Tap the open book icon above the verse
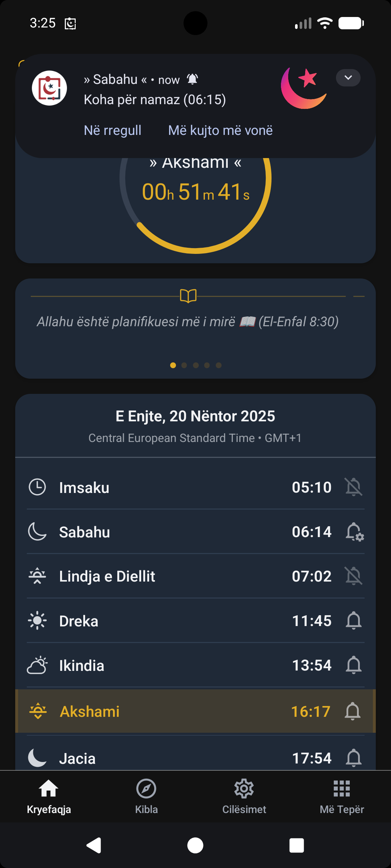 188,296
